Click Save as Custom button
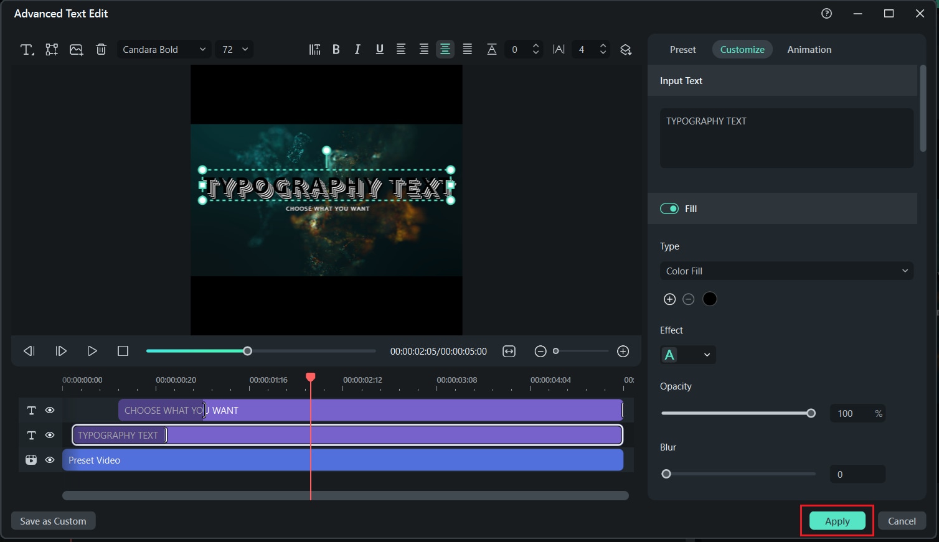This screenshot has width=939, height=560. tap(53, 521)
